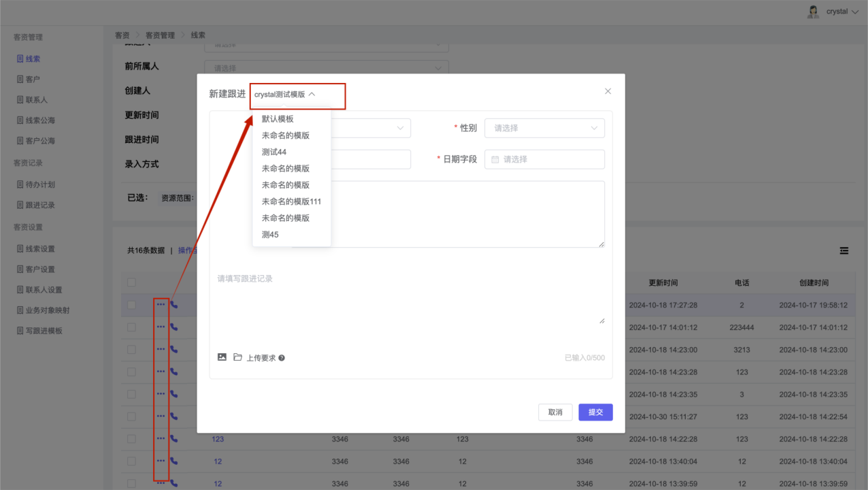Image resolution: width=868 pixels, height=490 pixels.
Task: Close the 新建跟进 dialog with X
Action: [608, 91]
